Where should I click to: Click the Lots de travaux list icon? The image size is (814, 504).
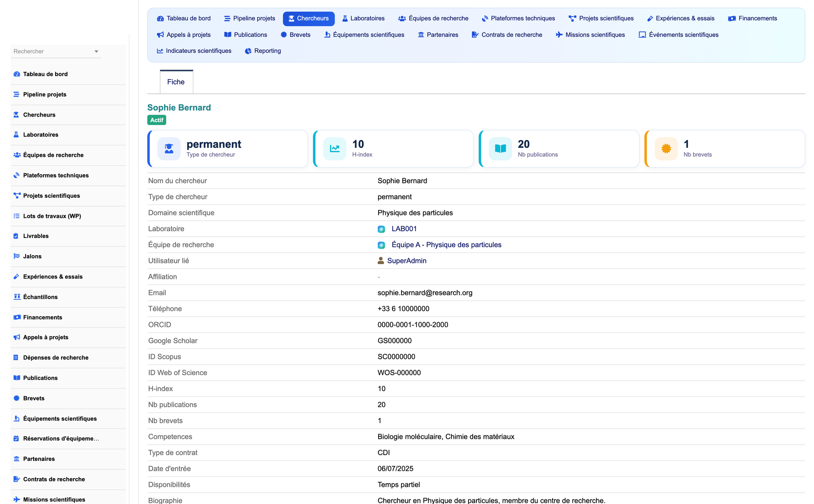pyautogui.click(x=17, y=216)
